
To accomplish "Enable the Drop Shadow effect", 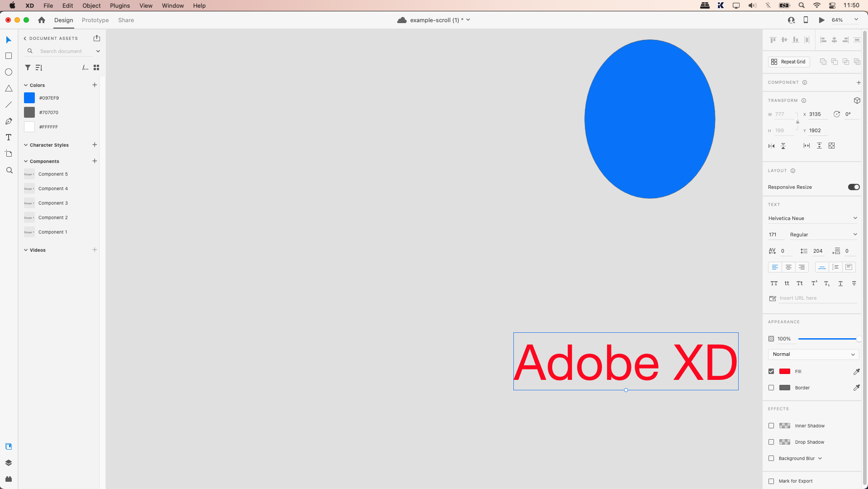I will pos(771,442).
